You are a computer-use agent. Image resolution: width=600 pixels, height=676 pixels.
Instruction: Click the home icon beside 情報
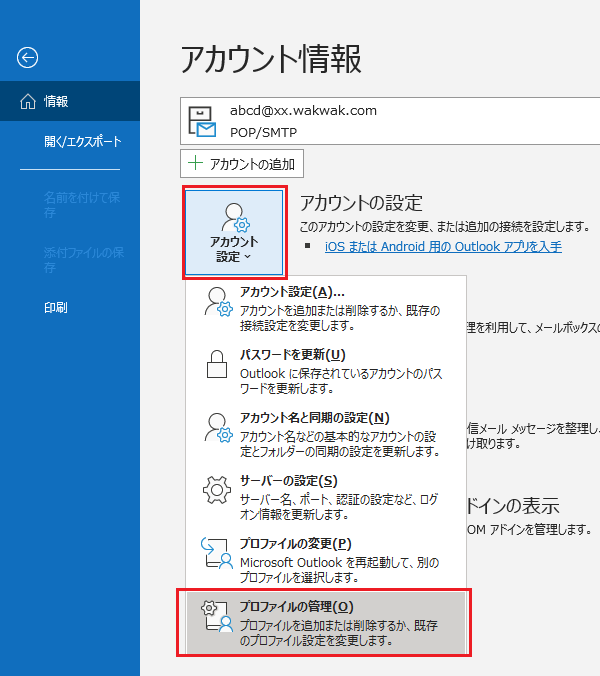click(28, 102)
